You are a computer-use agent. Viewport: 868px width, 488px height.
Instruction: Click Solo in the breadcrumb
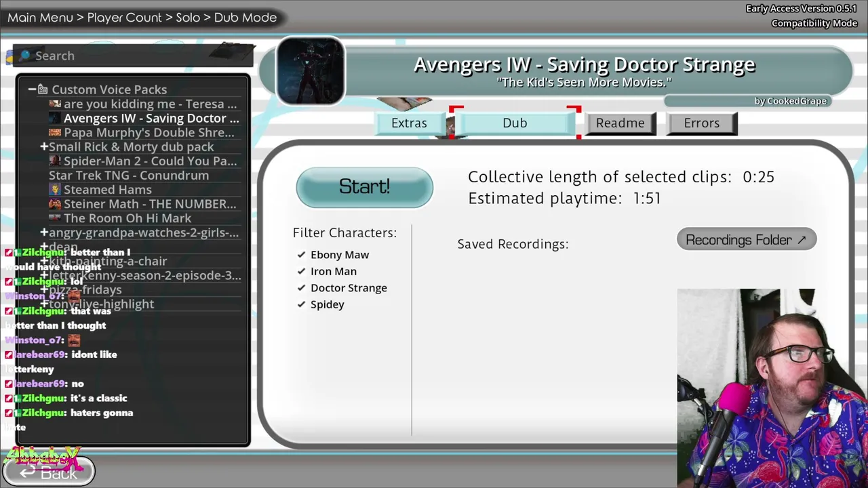click(x=188, y=18)
